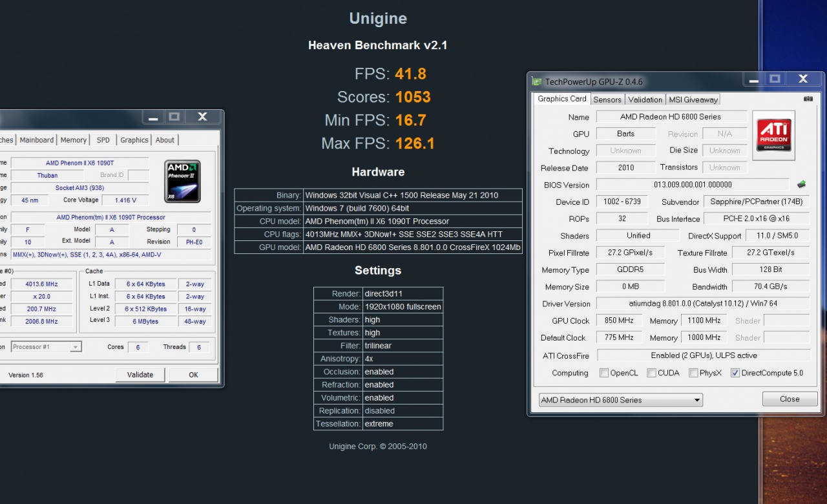Click the Tessellation setting value extreme
The width and height of the screenshot is (827, 504).
pyautogui.click(x=379, y=424)
